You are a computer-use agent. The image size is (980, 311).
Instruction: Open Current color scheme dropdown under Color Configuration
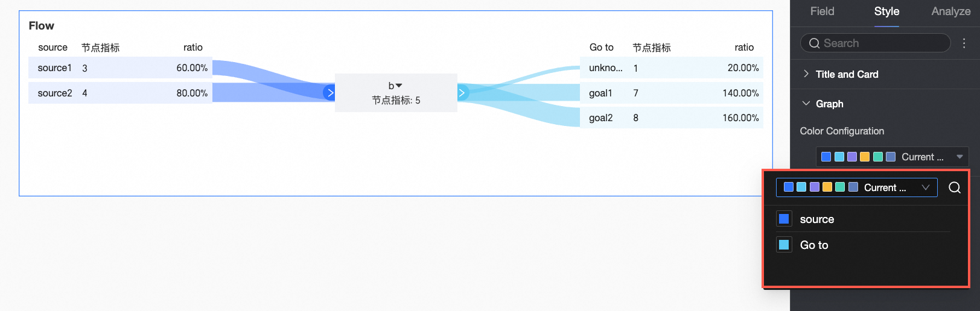[x=892, y=157]
